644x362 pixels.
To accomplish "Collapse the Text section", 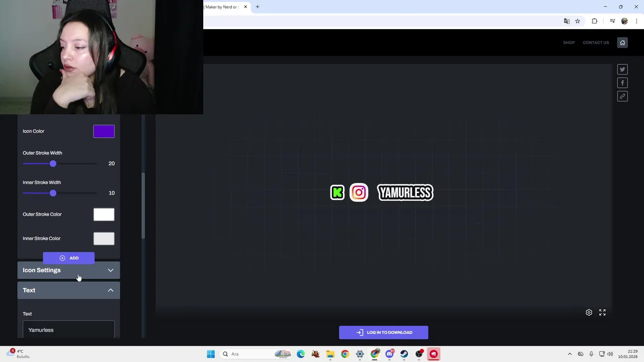I will (68, 290).
